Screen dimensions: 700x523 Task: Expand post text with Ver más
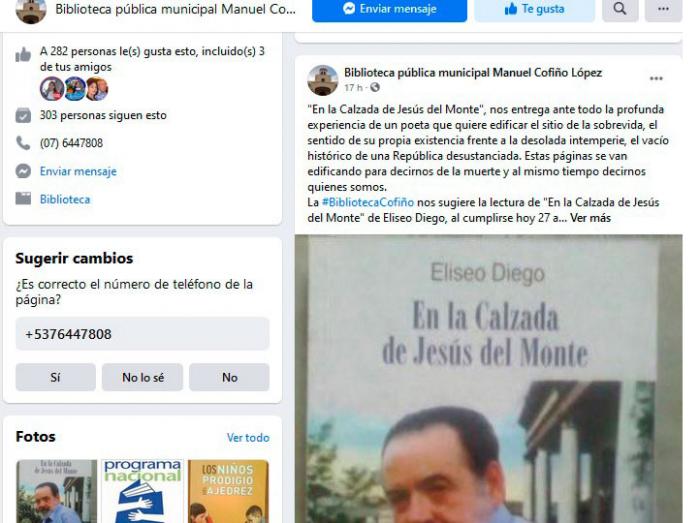point(590,218)
